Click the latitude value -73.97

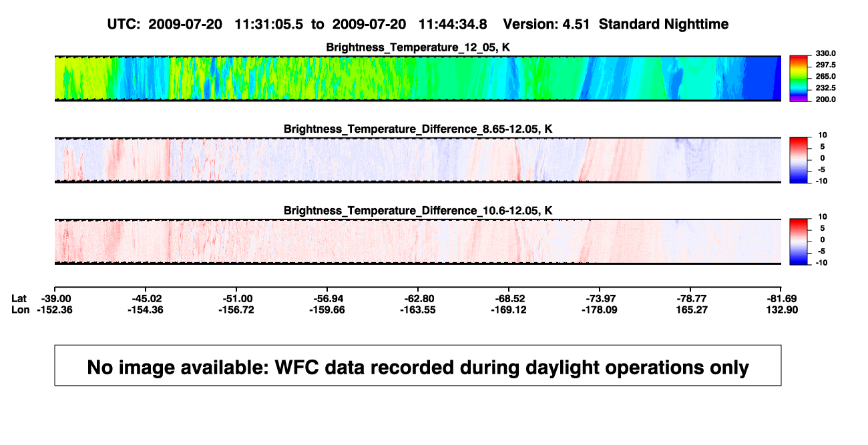(600, 298)
